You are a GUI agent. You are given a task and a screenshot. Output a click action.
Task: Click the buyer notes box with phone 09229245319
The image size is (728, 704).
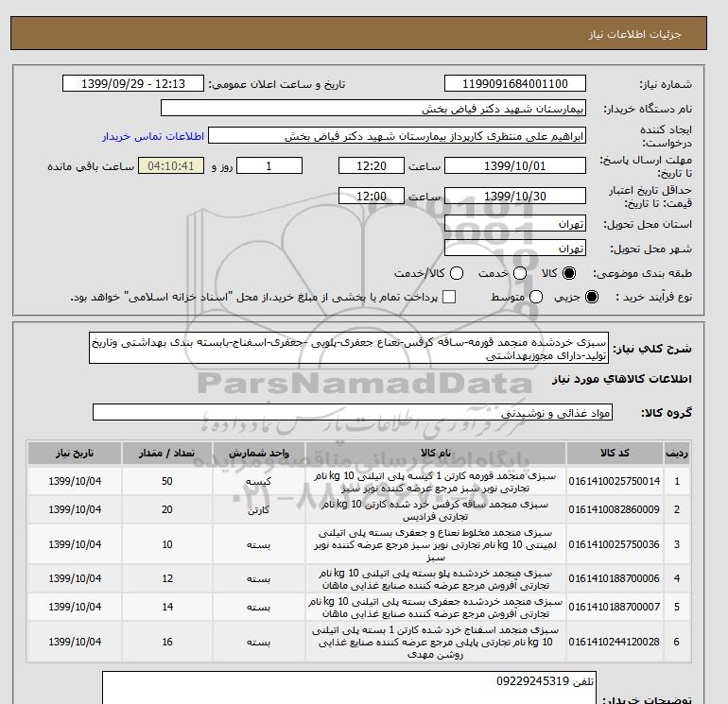pyautogui.click(x=349, y=688)
